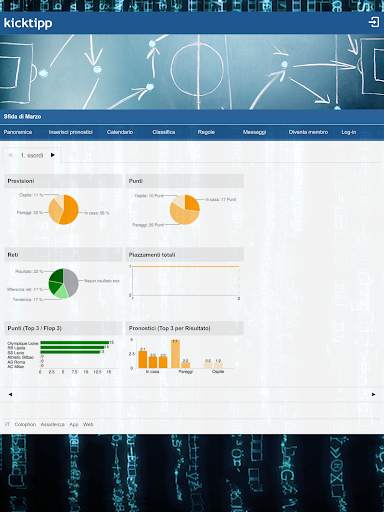Click the light green Tendenza slice in Reti
This screenshot has height=512, width=384.
tap(61, 292)
